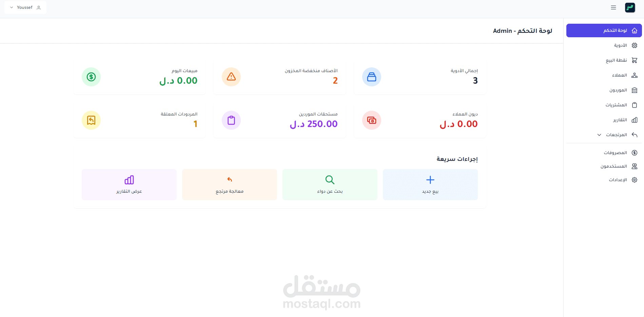The image size is (644, 317).
Task: Select the نقطة البيع cart icon
Action: (x=634, y=60)
